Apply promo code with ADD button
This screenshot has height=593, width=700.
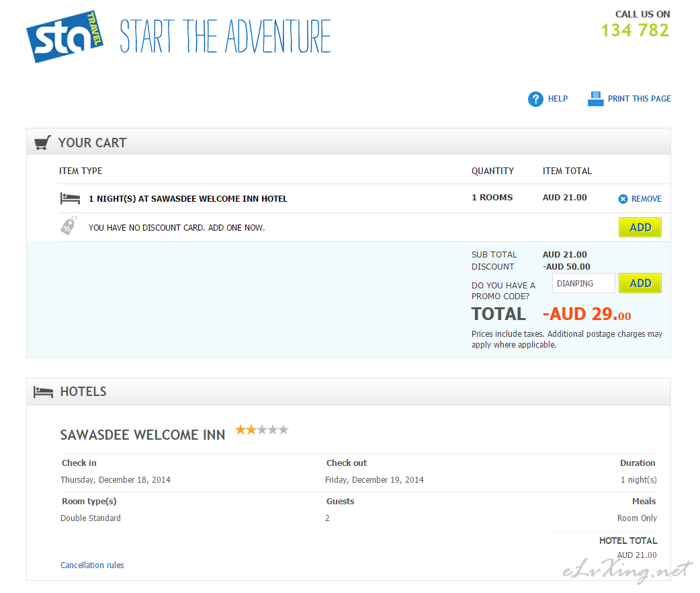point(640,283)
